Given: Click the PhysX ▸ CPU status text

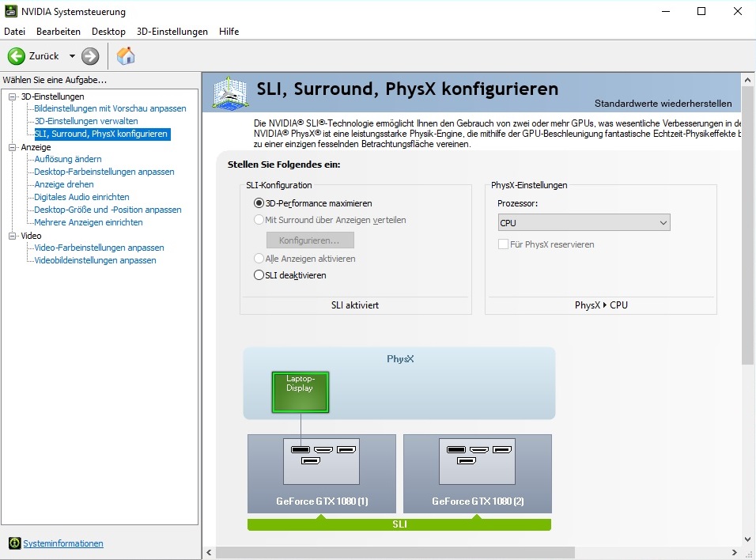Looking at the screenshot, I should pyautogui.click(x=601, y=305).
